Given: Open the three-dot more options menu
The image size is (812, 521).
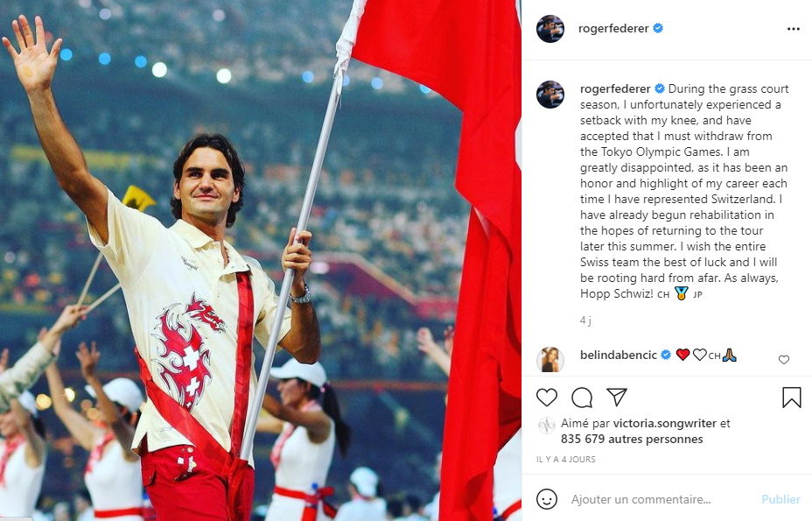Looking at the screenshot, I should point(794,29).
